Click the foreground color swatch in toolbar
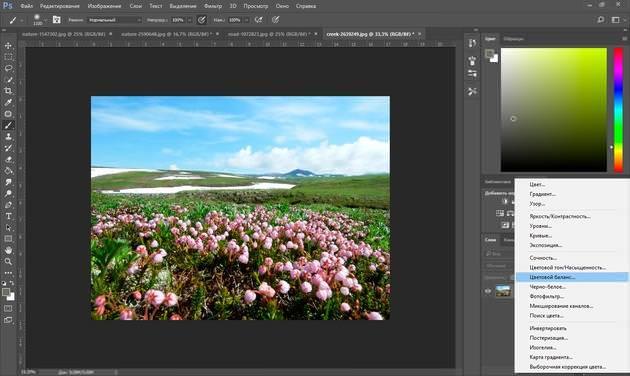 (6, 293)
